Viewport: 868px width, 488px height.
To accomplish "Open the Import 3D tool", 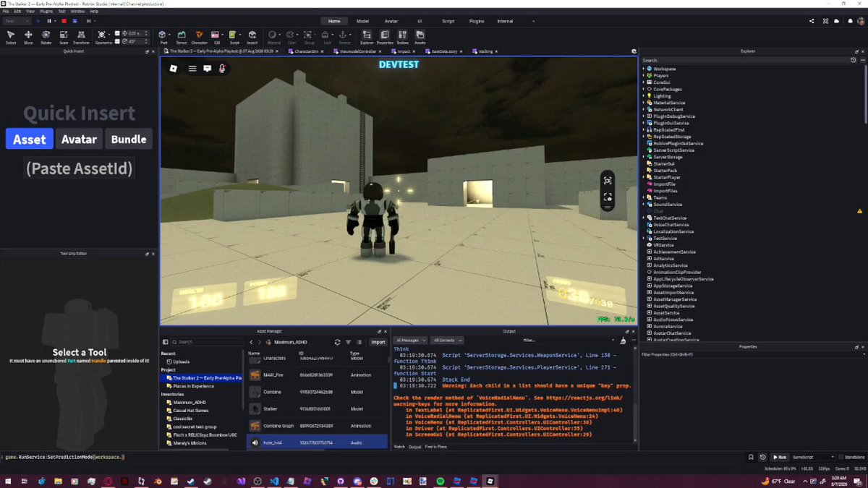I will 252,37.
